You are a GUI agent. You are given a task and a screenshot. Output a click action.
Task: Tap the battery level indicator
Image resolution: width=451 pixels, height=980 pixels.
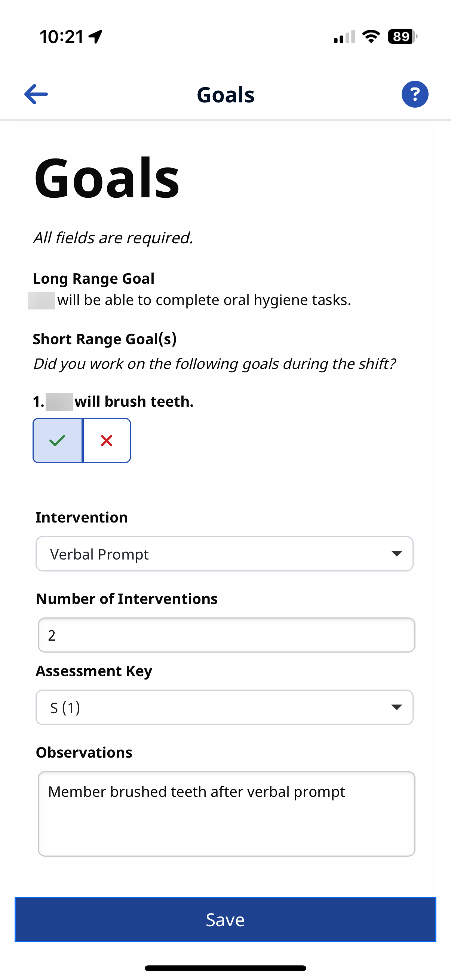click(x=402, y=37)
